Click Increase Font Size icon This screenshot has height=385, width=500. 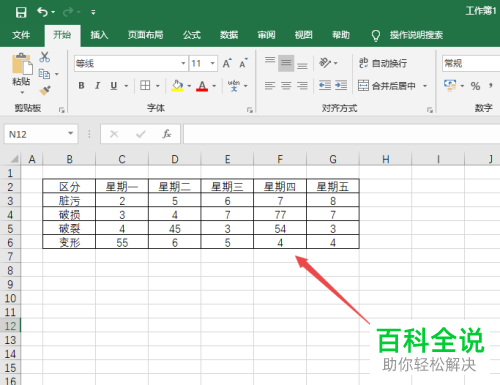tap(227, 63)
